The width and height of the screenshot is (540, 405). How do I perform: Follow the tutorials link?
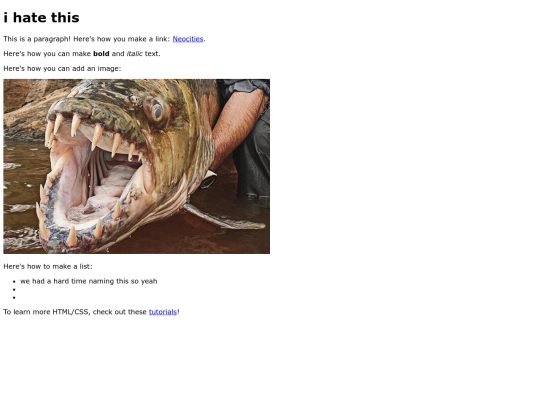(163, 312)
